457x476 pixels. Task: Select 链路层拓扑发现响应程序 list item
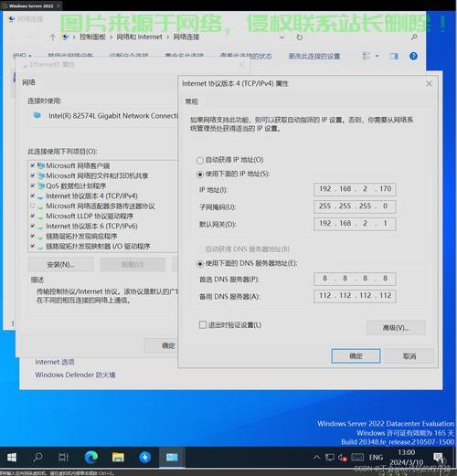point(81,236)
